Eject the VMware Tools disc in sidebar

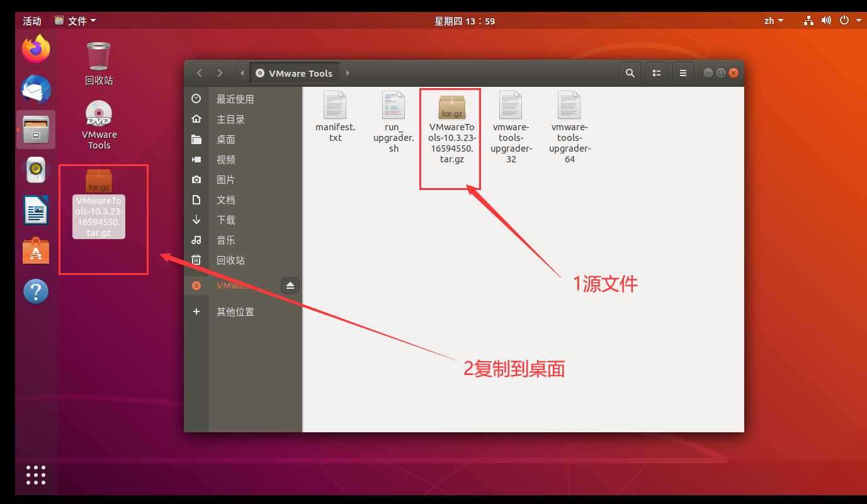pyautogui.click(x=290, y=286)
